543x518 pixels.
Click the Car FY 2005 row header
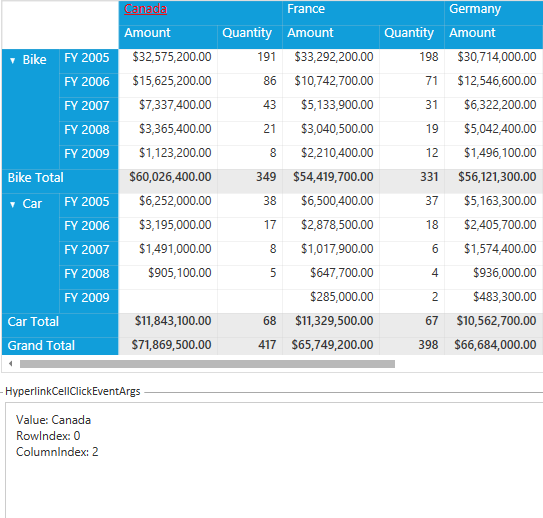[89, 205]
